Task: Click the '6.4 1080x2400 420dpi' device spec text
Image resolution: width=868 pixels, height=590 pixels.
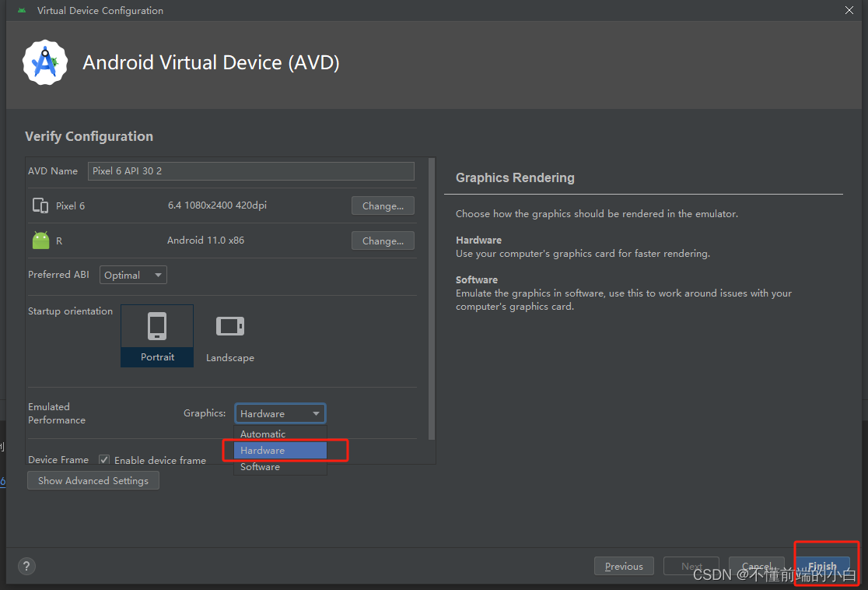Action: pyautogui.click(x=217, y=205)
